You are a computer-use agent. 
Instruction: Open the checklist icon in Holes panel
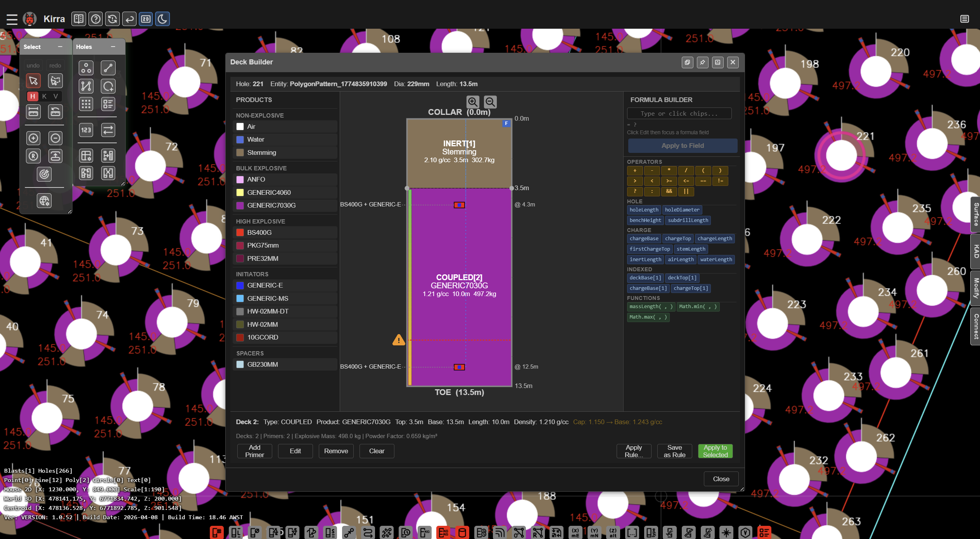(108, 104)
